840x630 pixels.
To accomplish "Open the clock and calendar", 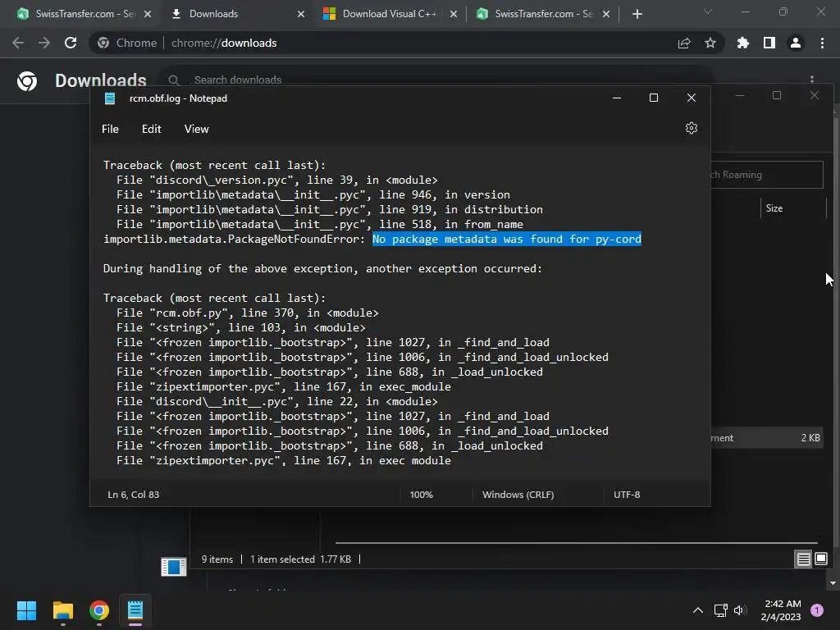I will pos(781,610).
